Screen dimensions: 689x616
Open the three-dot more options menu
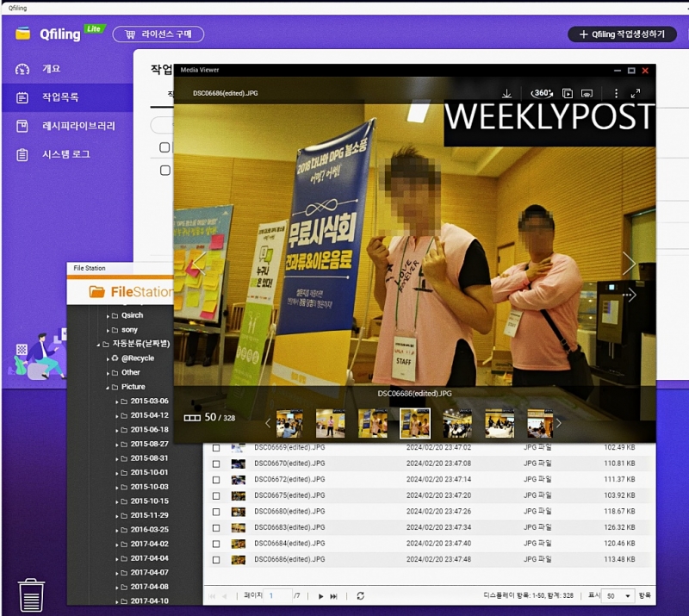point(616,93)
